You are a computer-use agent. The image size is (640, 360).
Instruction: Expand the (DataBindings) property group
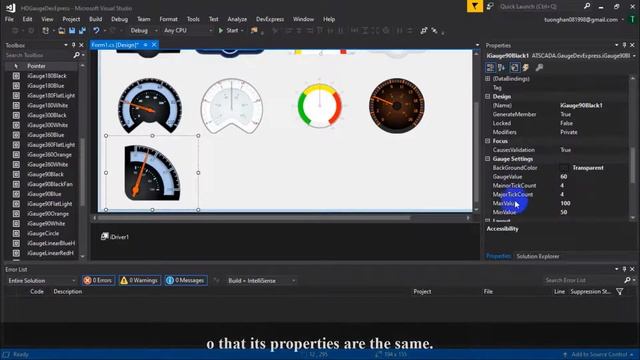(488, 79)
